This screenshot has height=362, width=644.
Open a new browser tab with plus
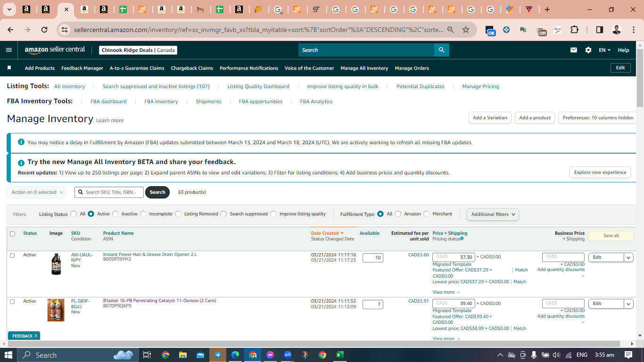[x=547, y=9]
